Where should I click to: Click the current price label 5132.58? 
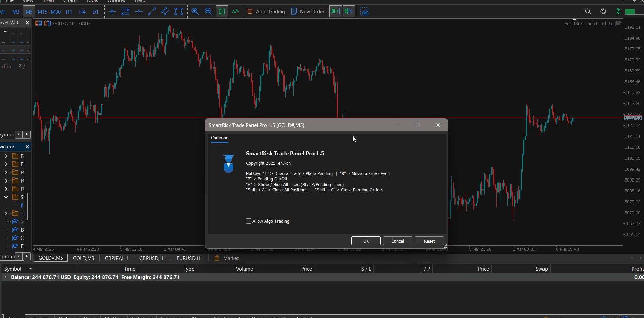tap(633, 118)
